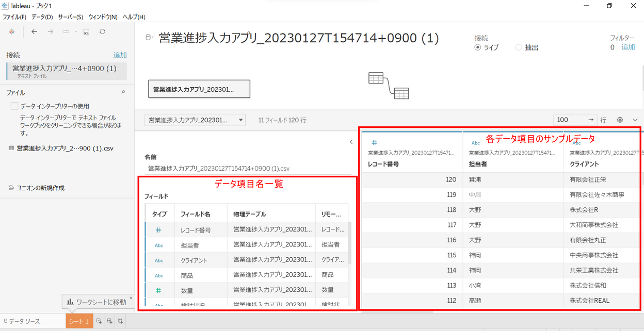Select the connection item in 接続 list
644x331 pixels.
coord(67,71)
